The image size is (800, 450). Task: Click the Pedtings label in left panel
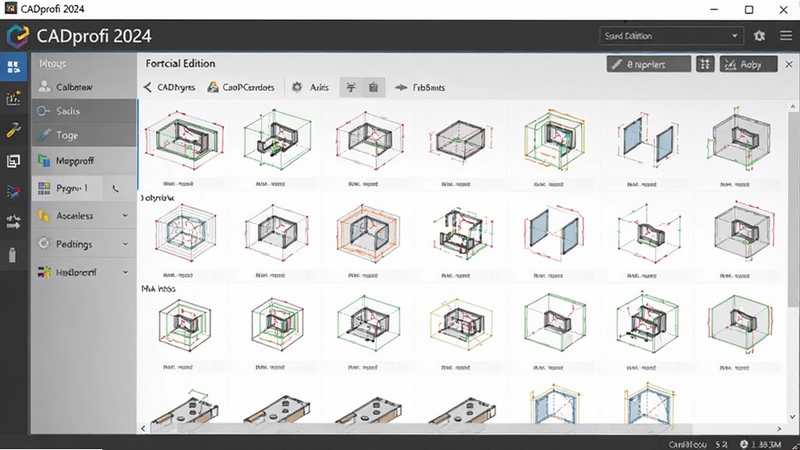74,244
